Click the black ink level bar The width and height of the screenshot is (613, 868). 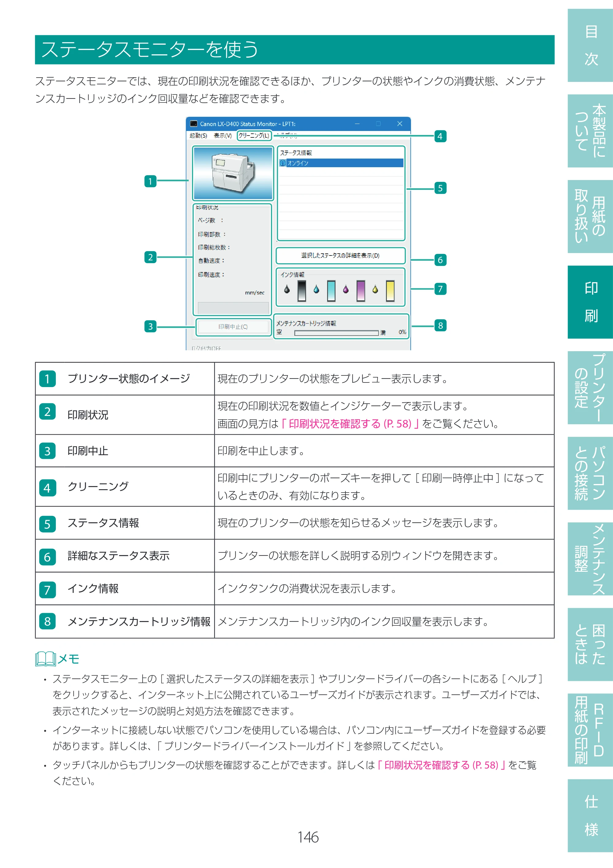(x=301, y=290)
